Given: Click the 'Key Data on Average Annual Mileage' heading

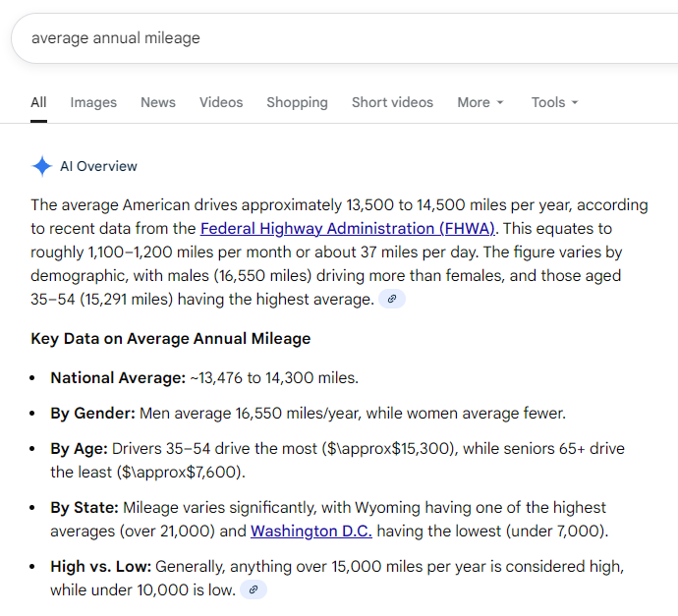Looking at the screenshot, I should 170,339.
